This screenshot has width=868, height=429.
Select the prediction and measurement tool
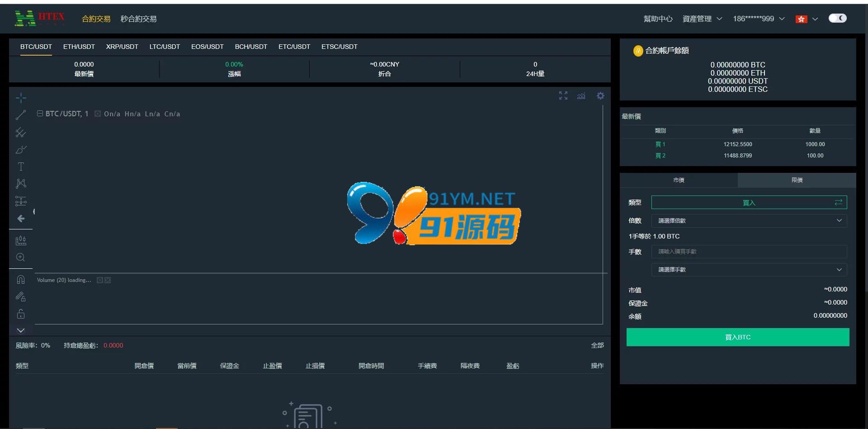pyautogui.click(x=21, y=201)
